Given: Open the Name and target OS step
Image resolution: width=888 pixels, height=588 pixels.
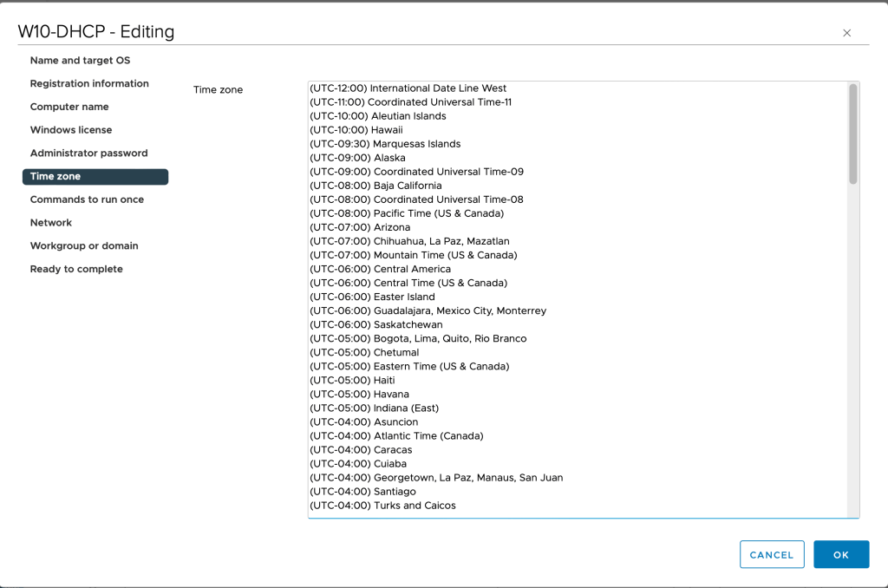Looking at the screenshot, I should [80, 61].
